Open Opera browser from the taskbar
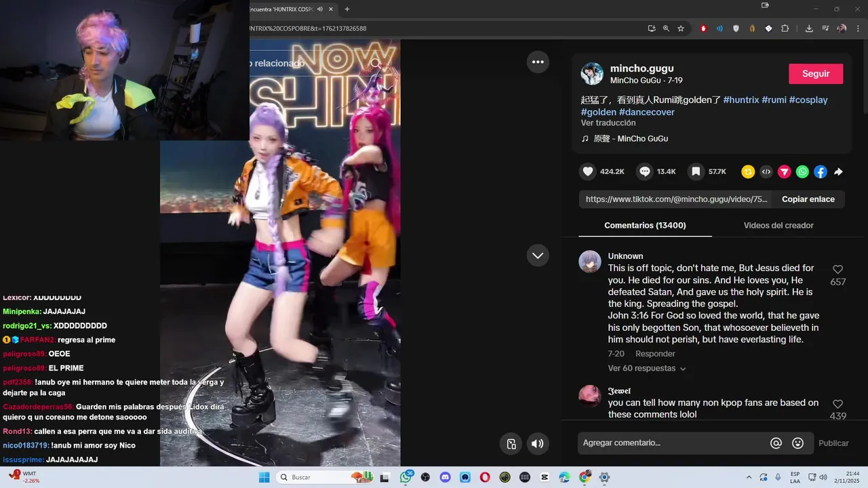The width and height of the screenshot is (868, 488). (x=485, y=477)
